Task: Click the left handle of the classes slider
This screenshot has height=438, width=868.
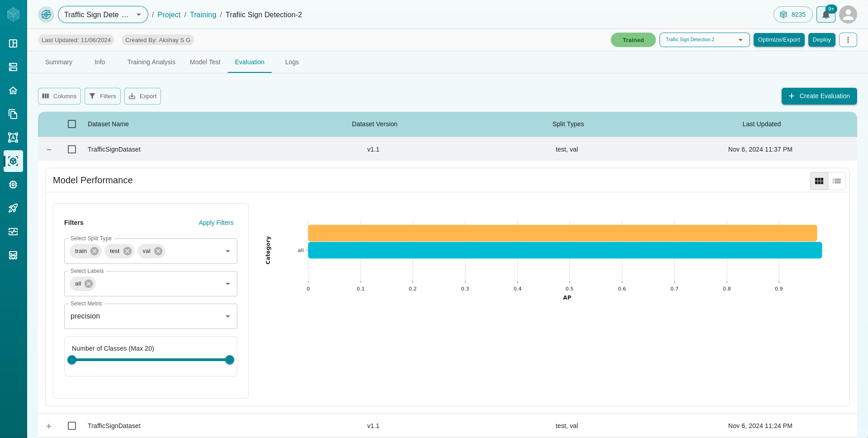Action: (x=72, y=360)
